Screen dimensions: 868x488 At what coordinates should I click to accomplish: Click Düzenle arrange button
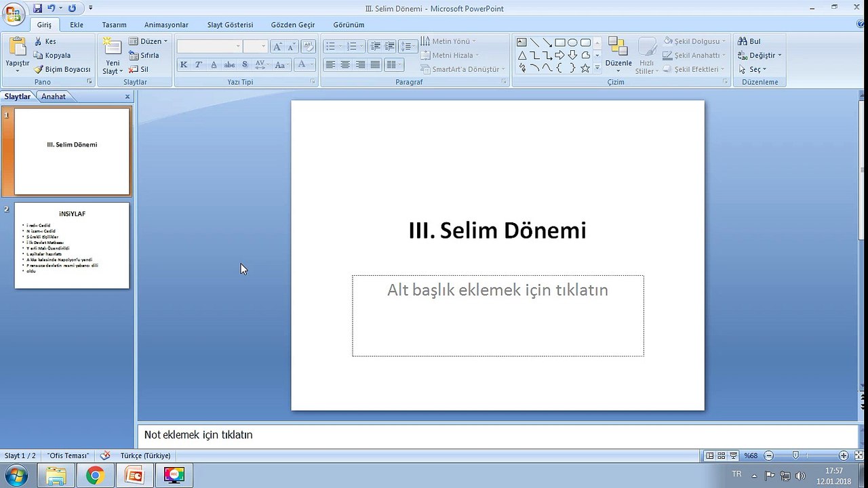618,56
